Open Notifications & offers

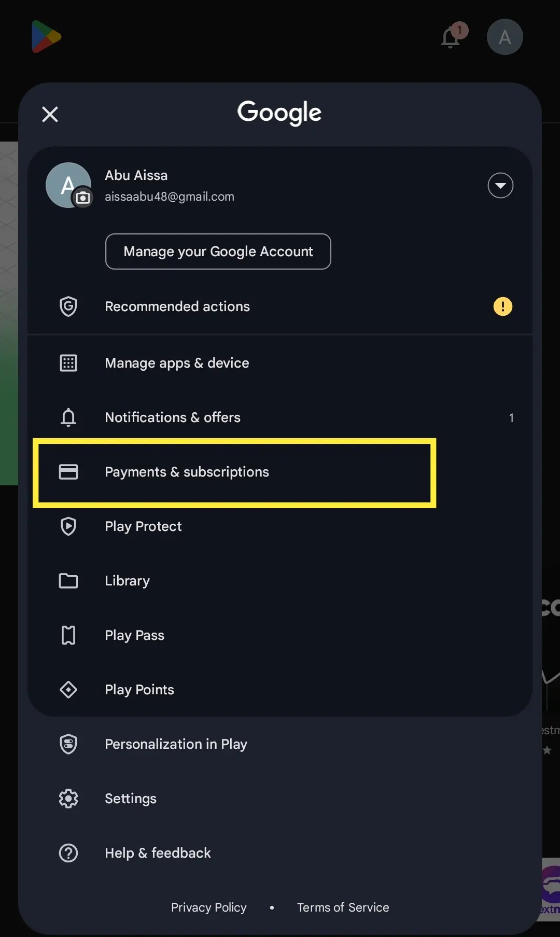pos(280,417)
